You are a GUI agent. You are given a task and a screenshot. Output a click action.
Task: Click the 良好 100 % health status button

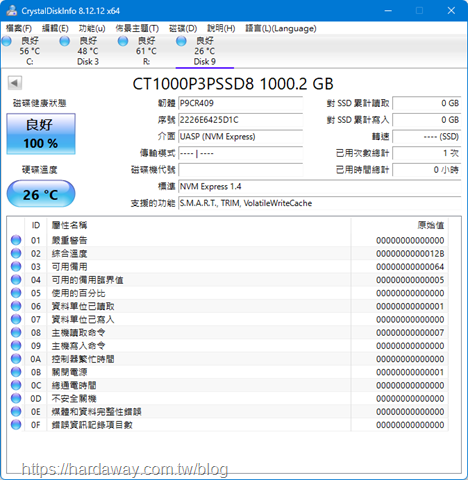(x=41, y=134)
